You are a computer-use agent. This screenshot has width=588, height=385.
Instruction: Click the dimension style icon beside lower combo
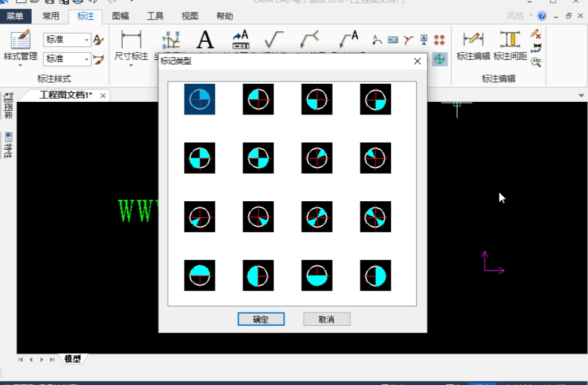(x=99, y=59)
